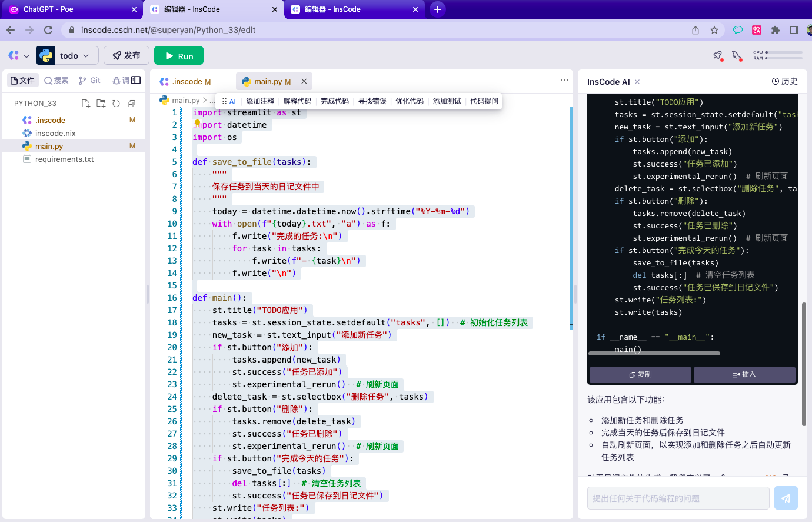Screen dimensions: 812x522
Task: Click 添加测试 add tests action
Action: (447, 101)
